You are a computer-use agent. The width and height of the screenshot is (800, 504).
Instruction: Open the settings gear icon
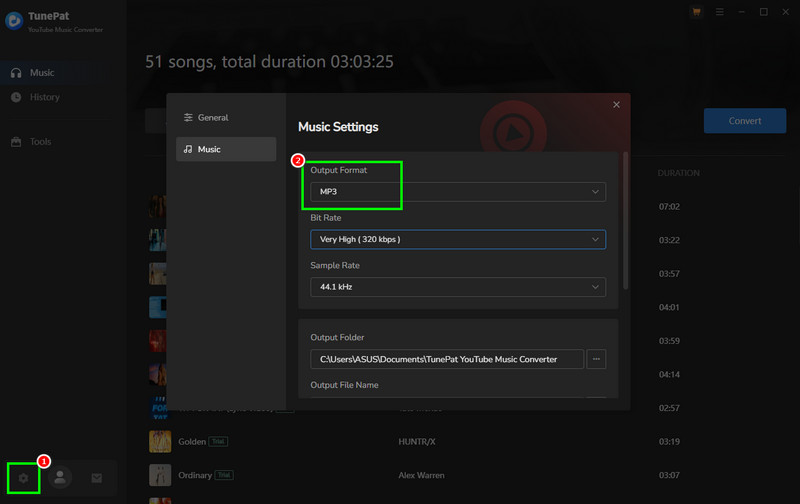23,478
